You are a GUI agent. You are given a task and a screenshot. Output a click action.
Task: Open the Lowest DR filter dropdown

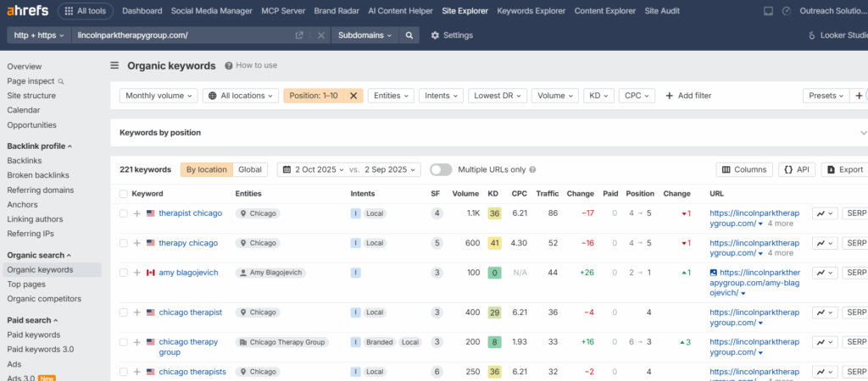[497, 96]
